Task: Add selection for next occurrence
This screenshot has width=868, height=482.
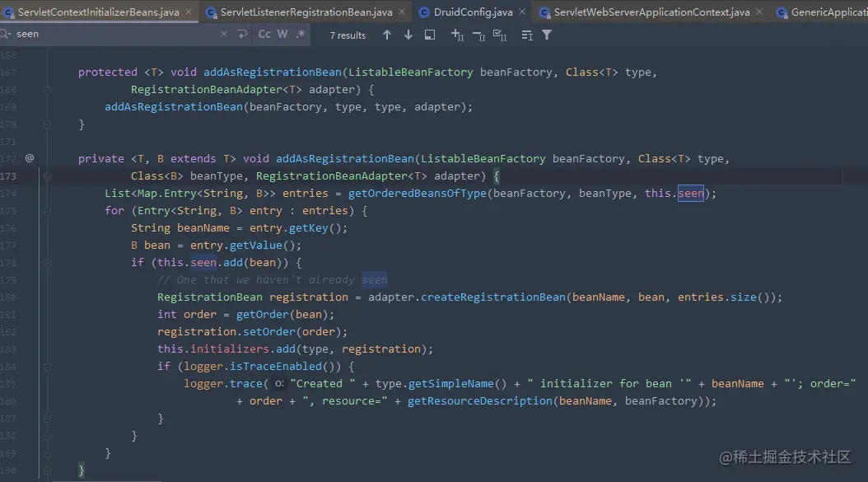Action: pos(457,35)
